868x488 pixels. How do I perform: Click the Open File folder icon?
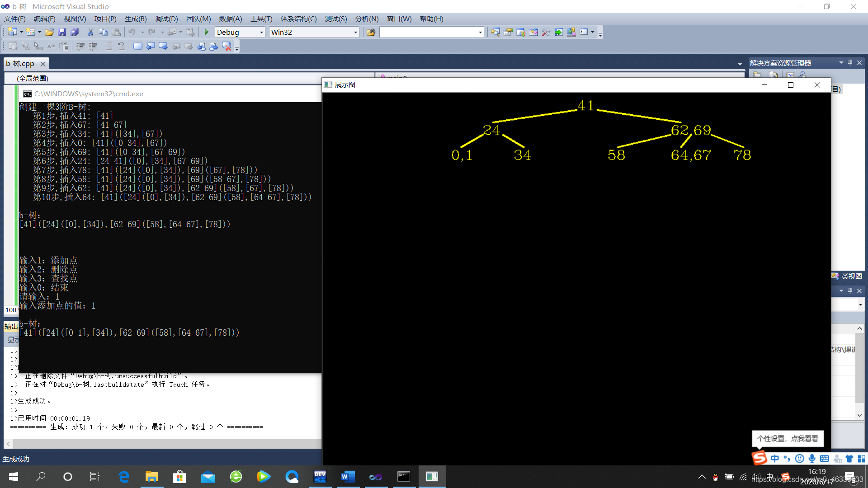pyautogui.click(x=49, y=32)
